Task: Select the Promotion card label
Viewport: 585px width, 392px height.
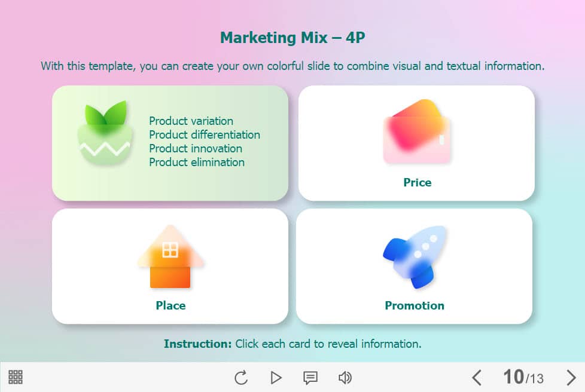Action: point(415,305)
